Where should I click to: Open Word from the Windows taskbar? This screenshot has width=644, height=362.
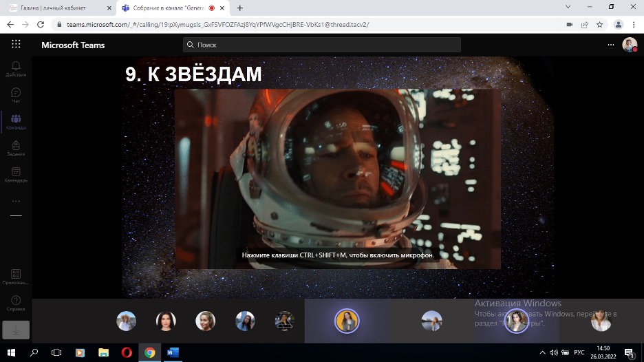click(172, 352)
